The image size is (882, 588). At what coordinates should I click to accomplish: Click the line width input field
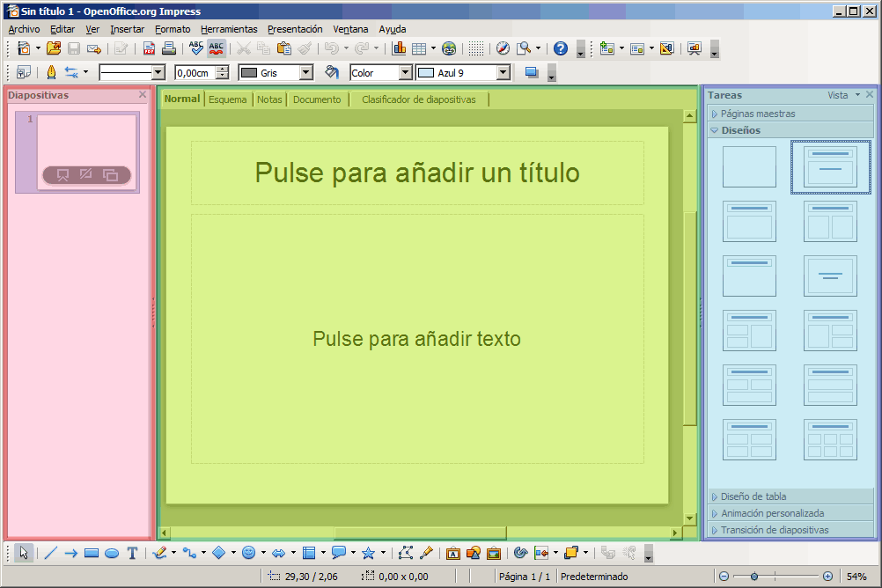click(196, 72)
